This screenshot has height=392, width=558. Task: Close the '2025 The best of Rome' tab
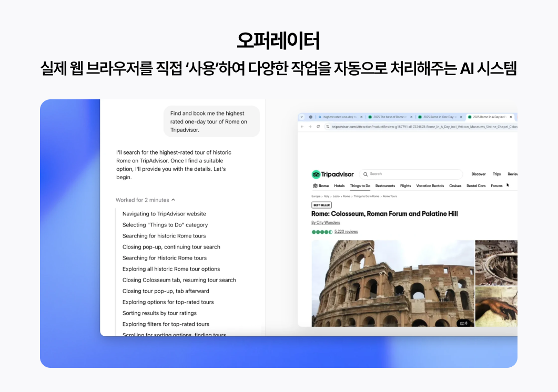pos(411,117)
